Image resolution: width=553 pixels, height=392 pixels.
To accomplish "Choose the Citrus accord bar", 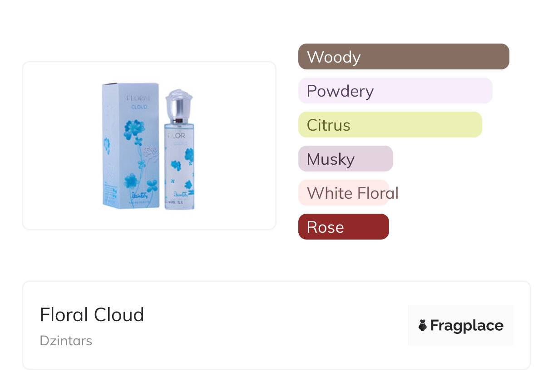I will [x=390, y=125].
